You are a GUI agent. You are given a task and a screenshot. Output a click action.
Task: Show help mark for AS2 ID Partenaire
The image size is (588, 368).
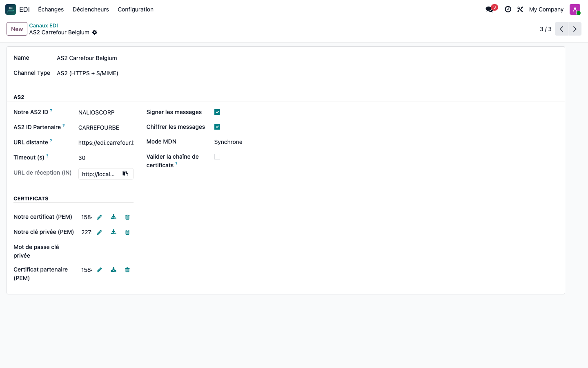64,126
